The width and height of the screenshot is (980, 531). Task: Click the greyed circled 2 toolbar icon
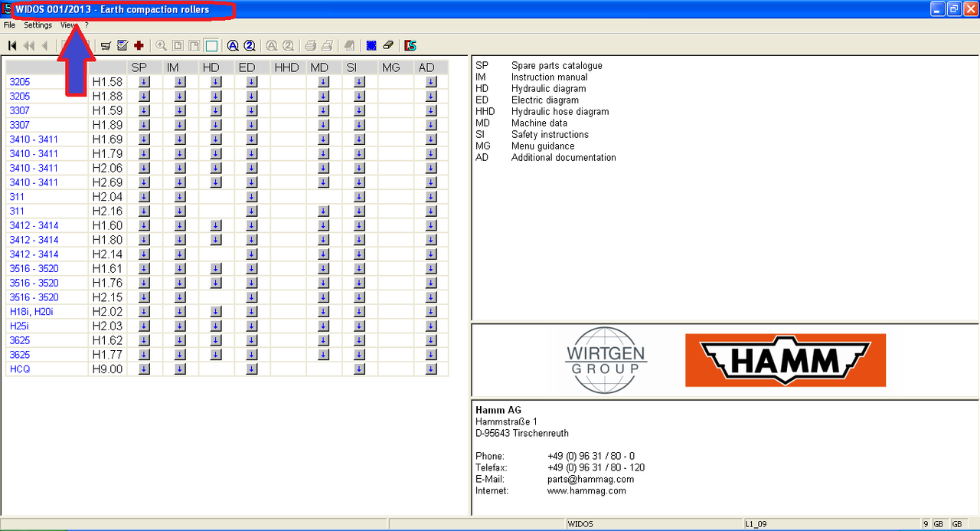(288, 45)
